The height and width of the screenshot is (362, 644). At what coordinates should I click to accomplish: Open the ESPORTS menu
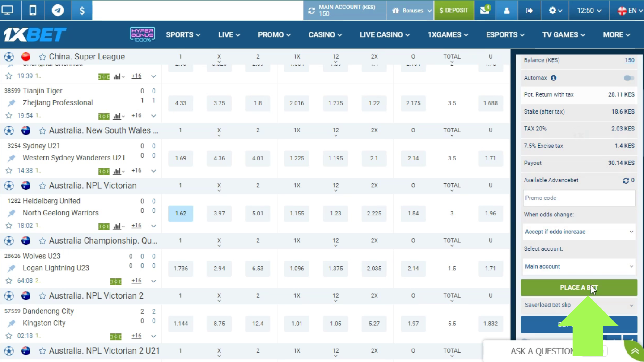coord(505,34)
